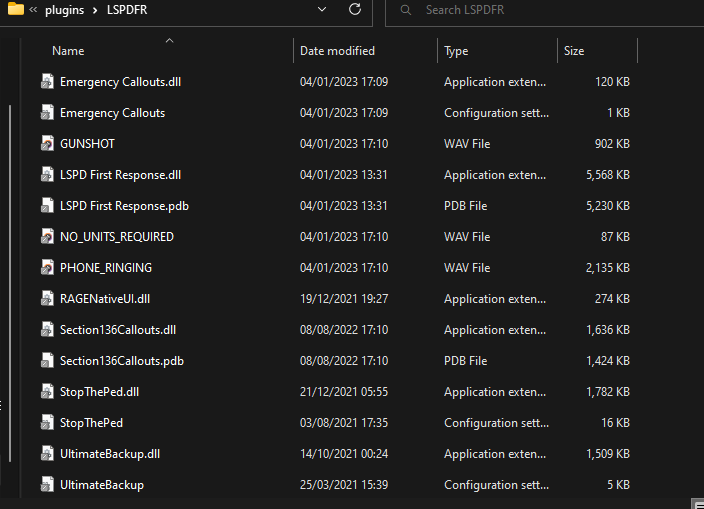Click the RAGENativeUI.dll file icon
The height and width of the screenshot is (509, 704).
pos(47,299)
